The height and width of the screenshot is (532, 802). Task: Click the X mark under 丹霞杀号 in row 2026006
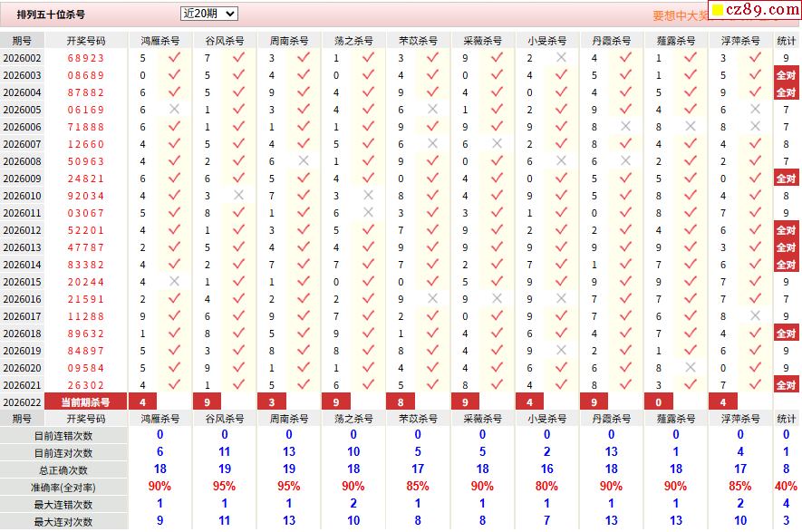click(625, 126)
